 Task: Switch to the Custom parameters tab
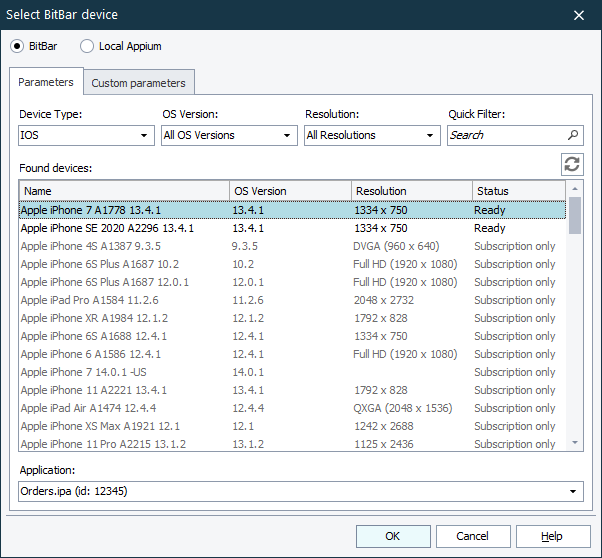click(138, 83)
